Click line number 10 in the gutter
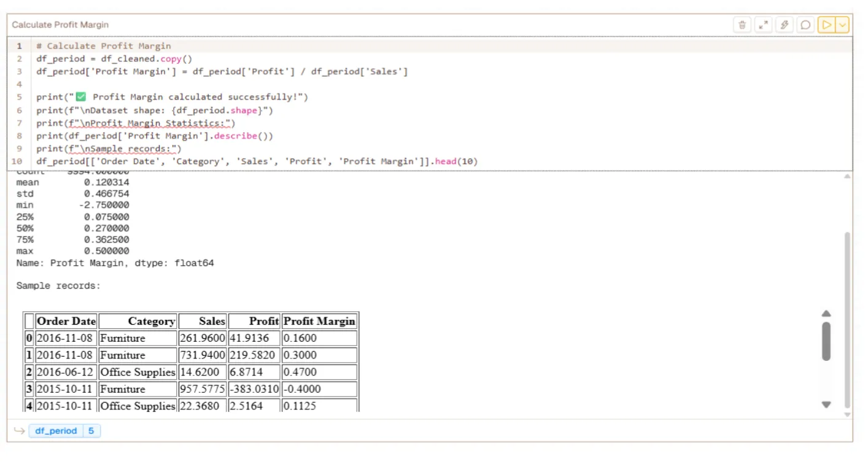Image resolution: width=868 pixels, height=464 pixels. 19,161
